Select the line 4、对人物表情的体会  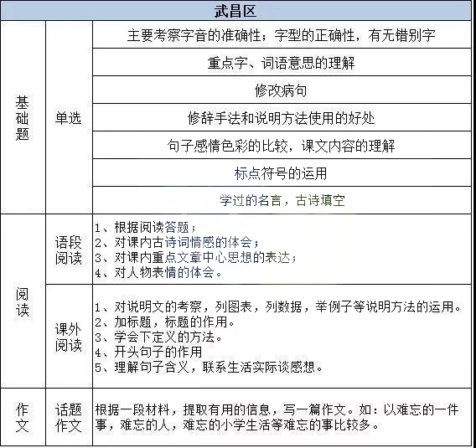pos(158,273)
